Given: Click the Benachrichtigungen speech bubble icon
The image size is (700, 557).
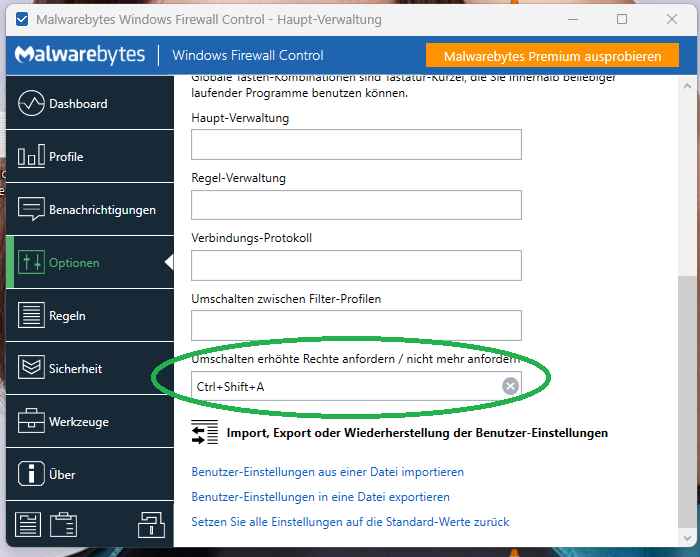Looking at the screenshot, I should pyautogui.click(x=31, y=209).
